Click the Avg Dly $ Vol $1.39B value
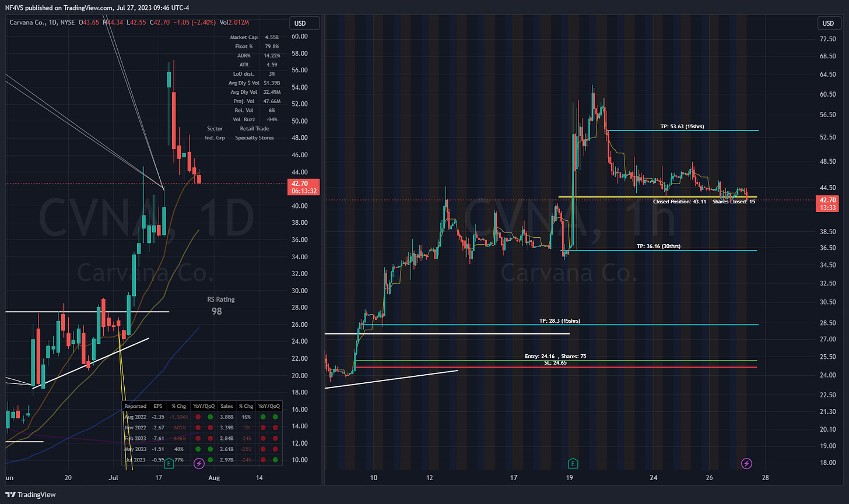The width and height of the screenshot is (849, 504). coord(272,83)
